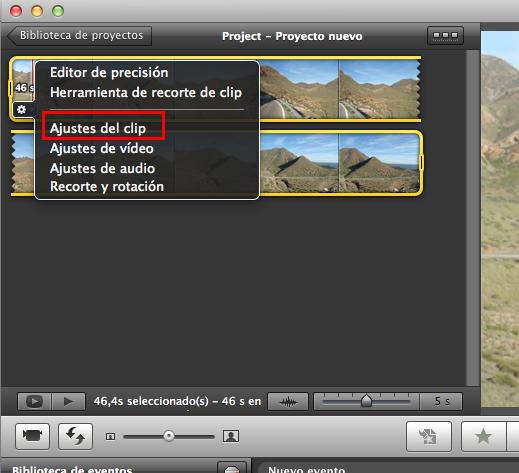Click the Biblioteca de eventos header

[72, 469]
